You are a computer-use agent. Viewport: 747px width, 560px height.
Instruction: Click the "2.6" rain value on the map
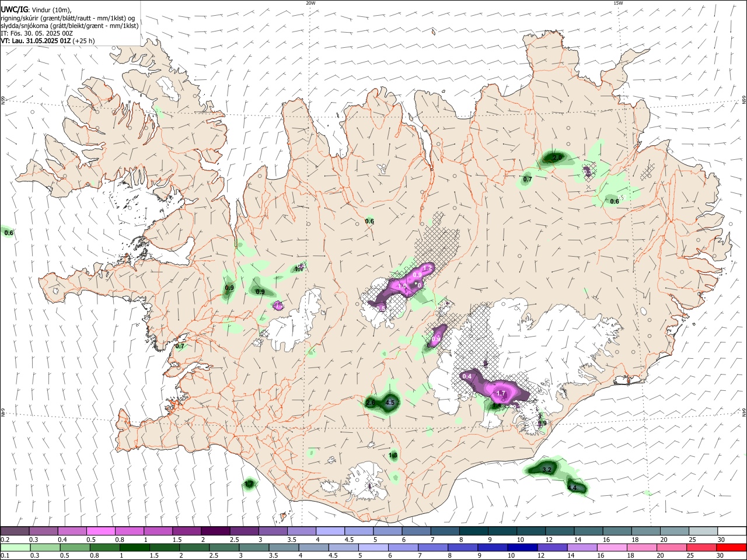click(x=371, y=402)
